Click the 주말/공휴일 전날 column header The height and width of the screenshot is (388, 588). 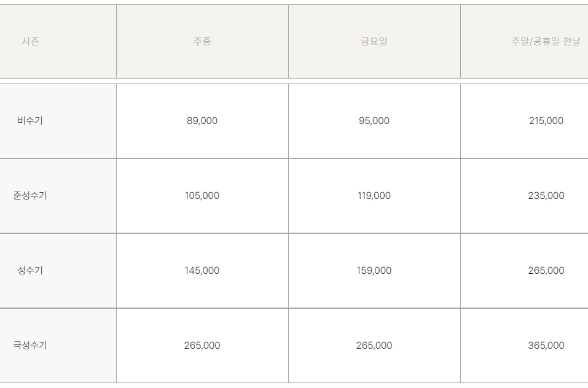pos(546,41)
